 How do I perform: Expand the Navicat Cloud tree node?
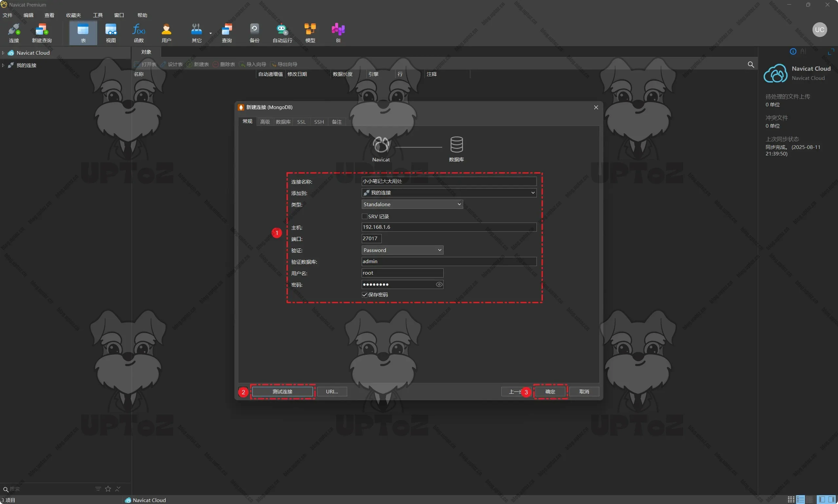click(3, 53)
